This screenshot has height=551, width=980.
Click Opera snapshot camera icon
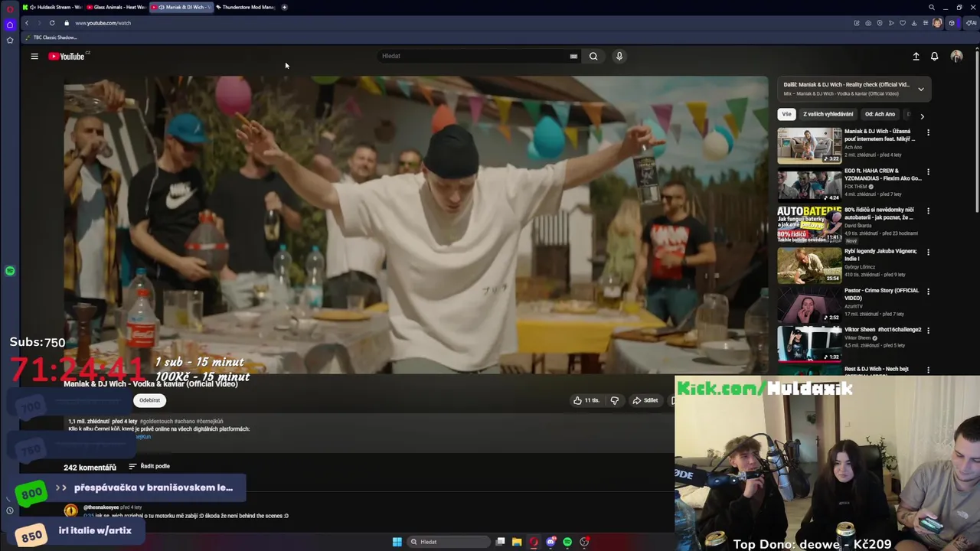pyautogui.click(x=868, y=23)
